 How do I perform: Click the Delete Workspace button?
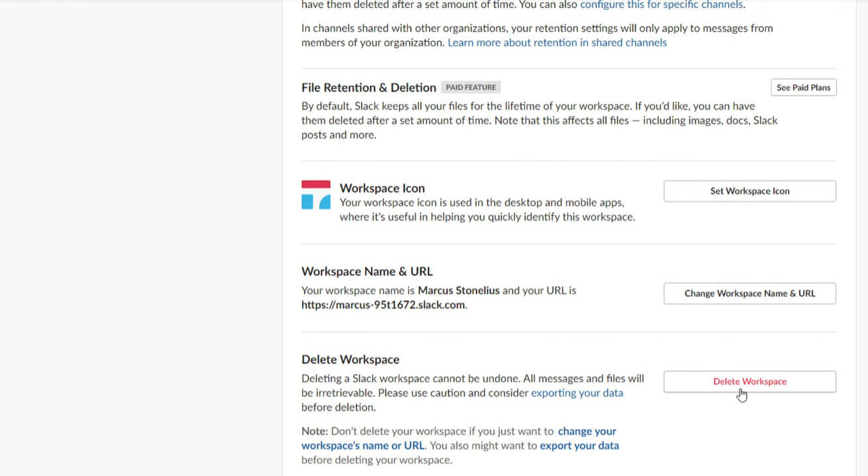tap(749, 381)
